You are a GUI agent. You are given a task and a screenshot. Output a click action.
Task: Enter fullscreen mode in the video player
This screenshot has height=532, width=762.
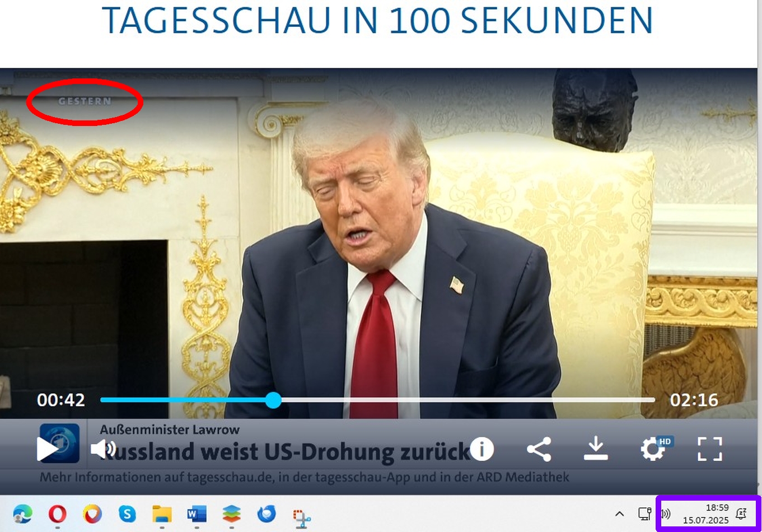[x=709, y=449]
